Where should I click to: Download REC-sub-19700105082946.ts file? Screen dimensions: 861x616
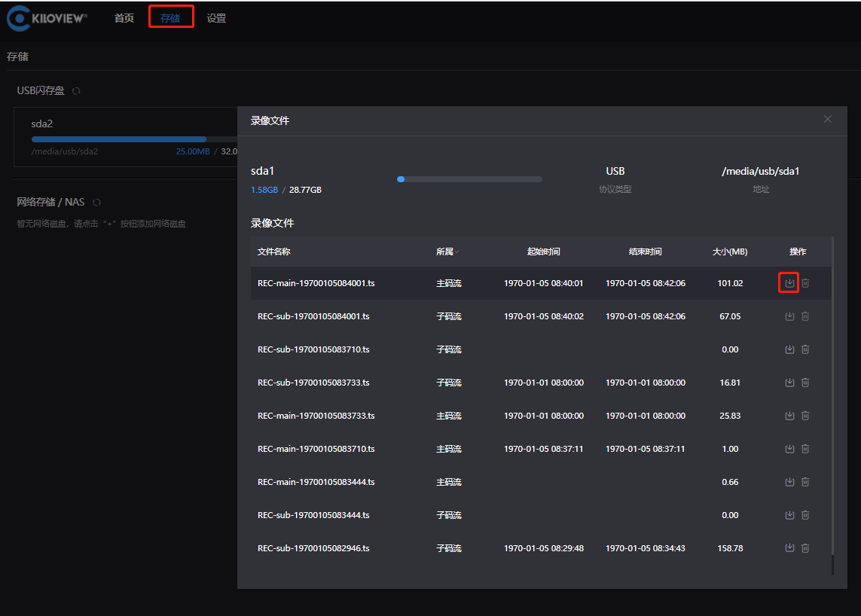click(x=789, y=548)
